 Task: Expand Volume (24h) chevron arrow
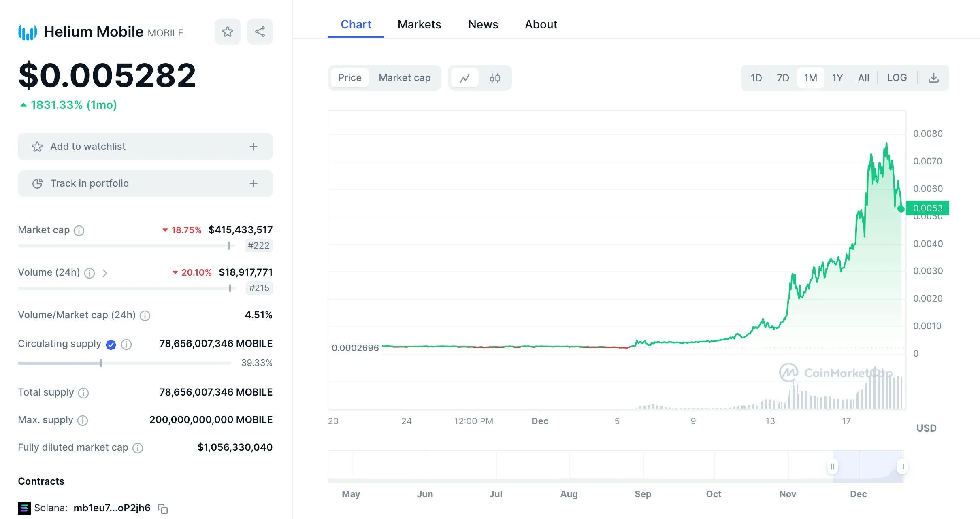105,273
